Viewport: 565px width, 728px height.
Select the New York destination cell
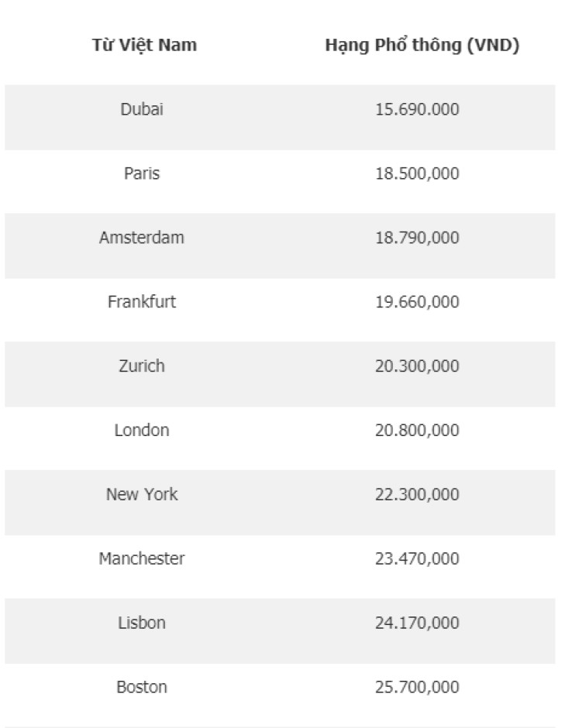coord(142,494)
